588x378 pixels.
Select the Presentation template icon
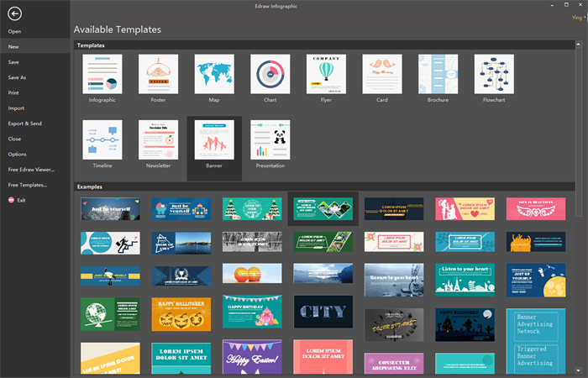pos(270,140)
